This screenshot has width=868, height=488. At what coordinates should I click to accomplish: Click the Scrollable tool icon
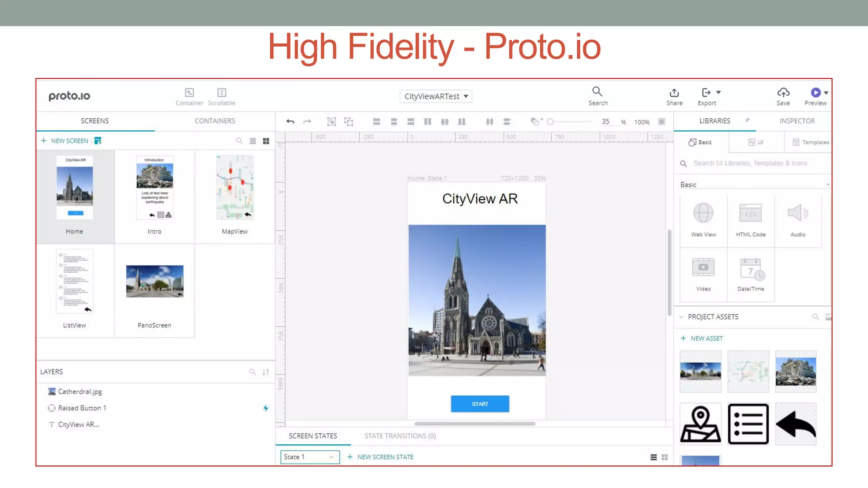pyautogui.click(x=222, y=93)
